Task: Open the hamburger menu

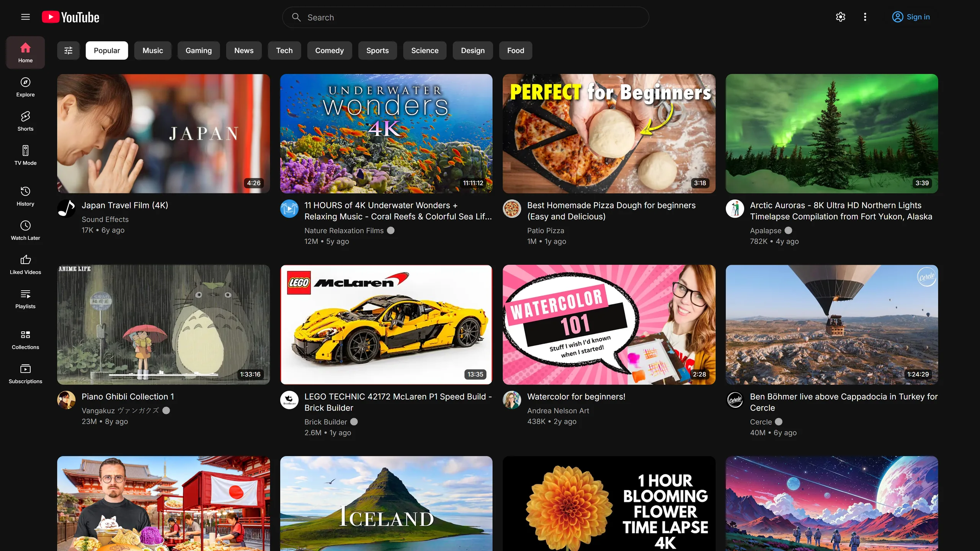Action: click(25, 17)
